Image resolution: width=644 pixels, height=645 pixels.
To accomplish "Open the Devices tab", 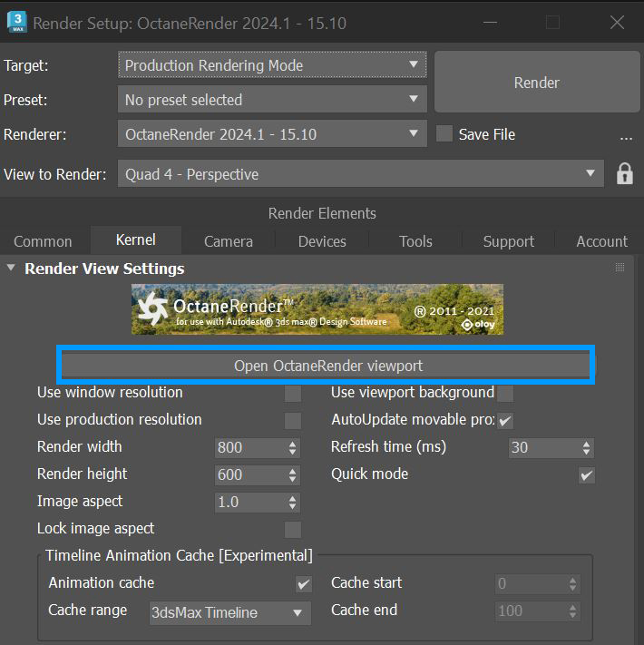I will click(x=322, y=241).
